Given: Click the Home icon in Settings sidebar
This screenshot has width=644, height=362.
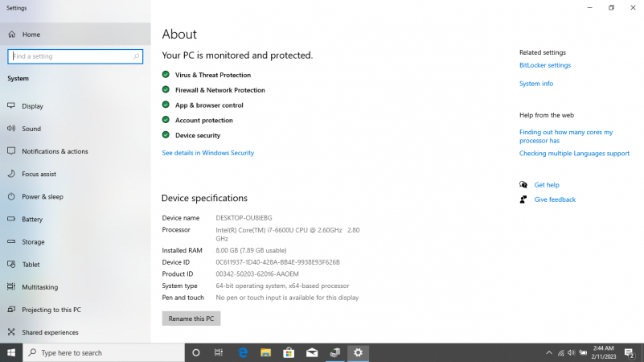Looking at the screenshot, I should [x=11, y=35].
